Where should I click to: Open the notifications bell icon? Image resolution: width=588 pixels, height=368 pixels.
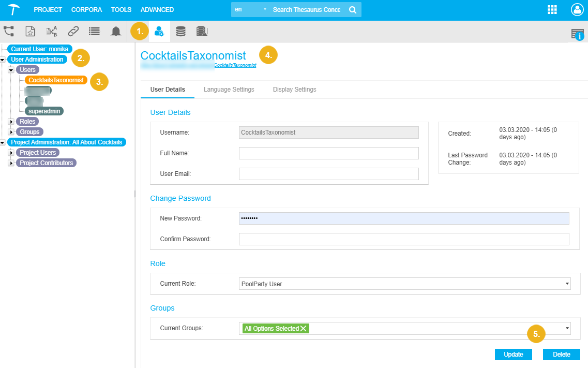pyautogui.click(x=116, y=31)
